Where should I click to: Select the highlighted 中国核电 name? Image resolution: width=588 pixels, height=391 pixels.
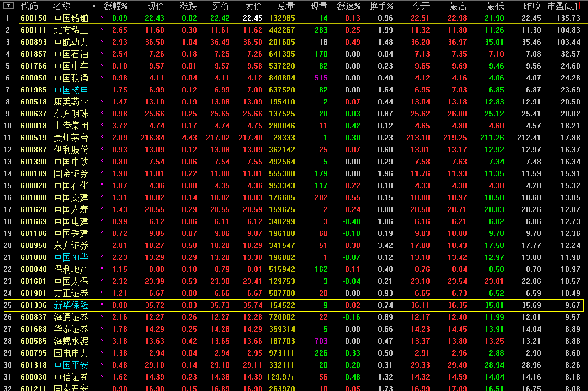click(x=71, y=90)
